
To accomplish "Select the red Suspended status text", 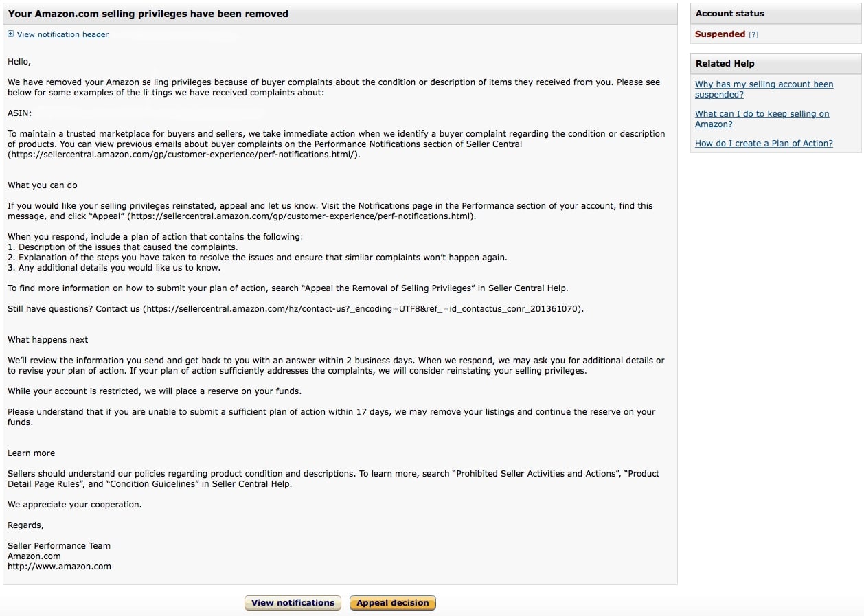I will [720, 34].
